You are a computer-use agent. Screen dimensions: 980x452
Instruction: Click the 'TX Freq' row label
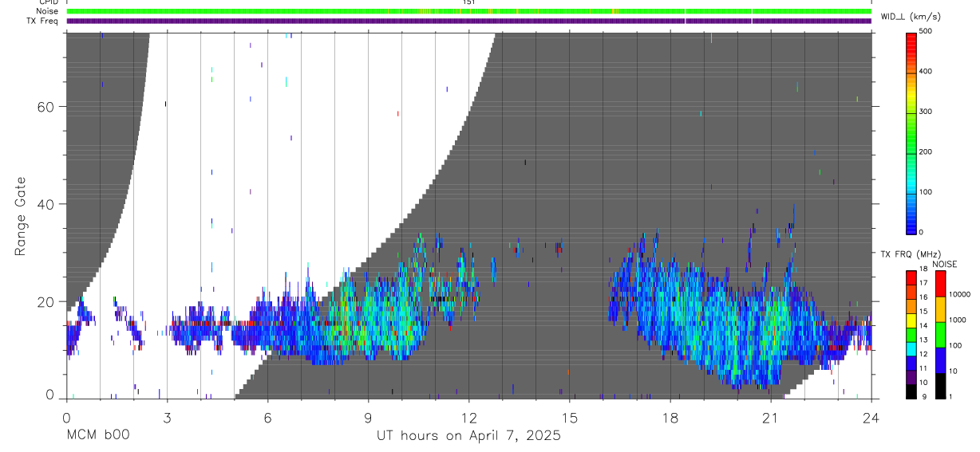click(x=43, y=21)
